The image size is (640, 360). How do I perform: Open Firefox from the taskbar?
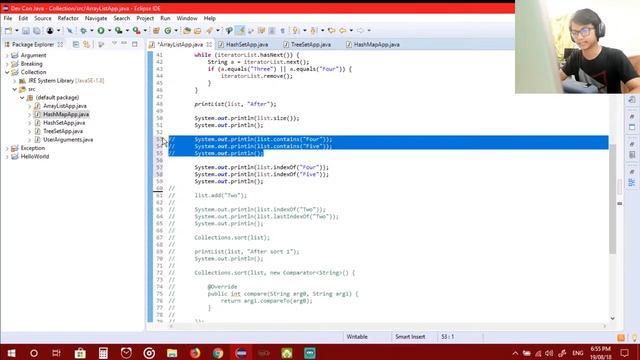195,353
